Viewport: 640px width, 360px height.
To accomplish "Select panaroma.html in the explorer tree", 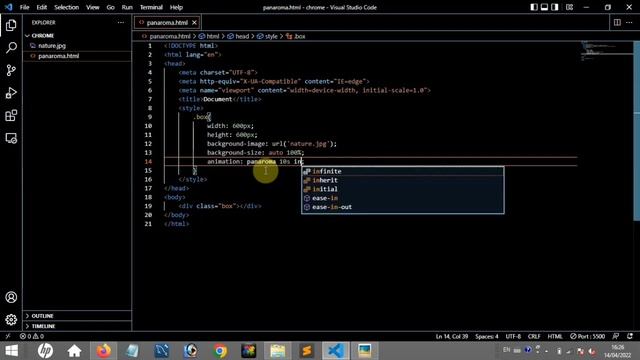I will (x=77, y=56).
